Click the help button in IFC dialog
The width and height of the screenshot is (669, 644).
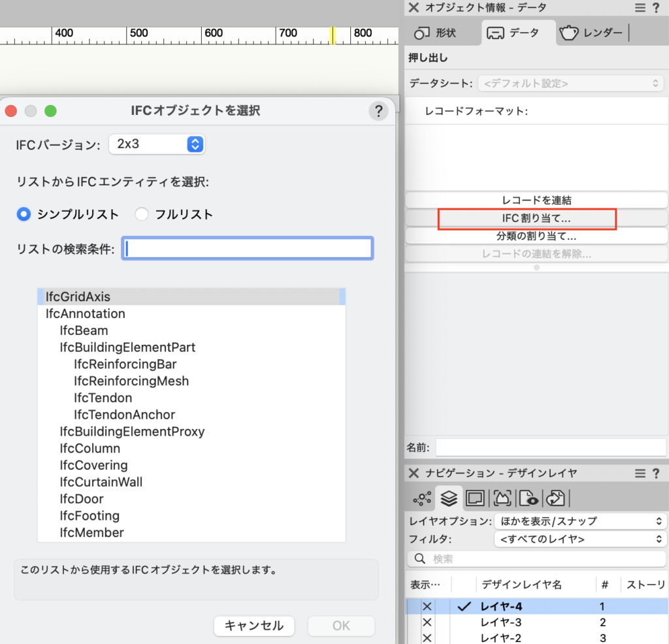(x=378, y=111)
